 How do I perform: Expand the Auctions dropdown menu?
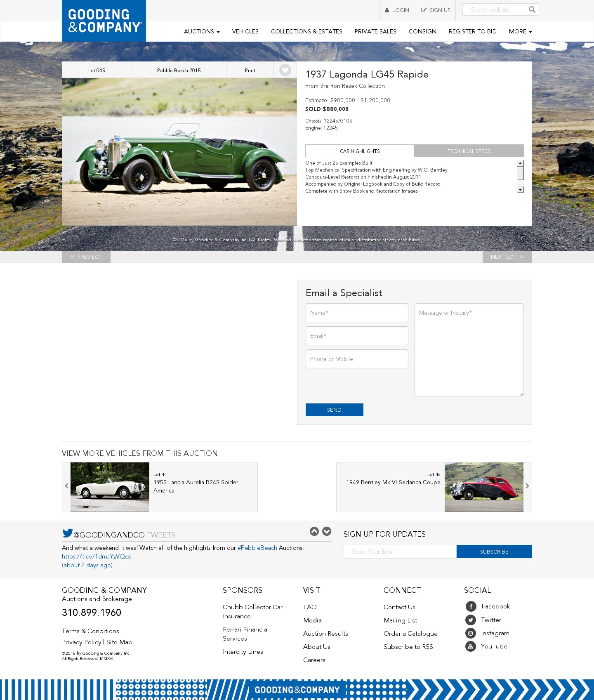pos(202,31)
